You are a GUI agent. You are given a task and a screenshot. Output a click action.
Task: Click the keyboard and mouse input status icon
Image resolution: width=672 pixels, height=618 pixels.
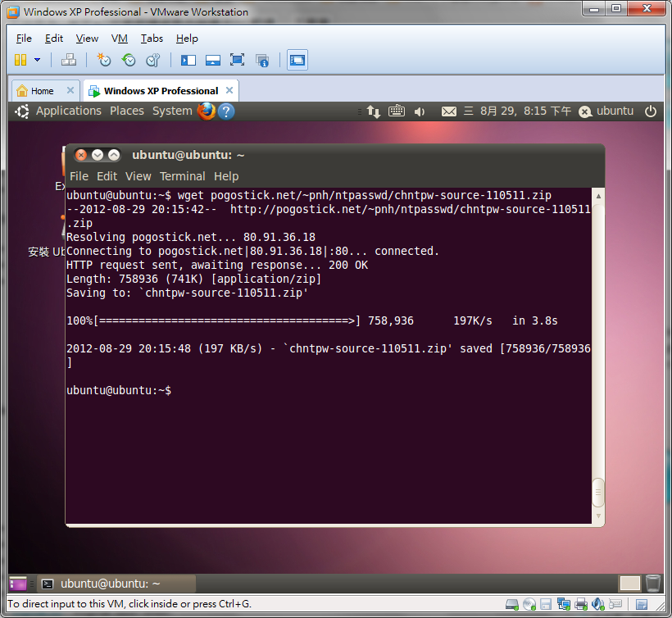click(615, 604)
